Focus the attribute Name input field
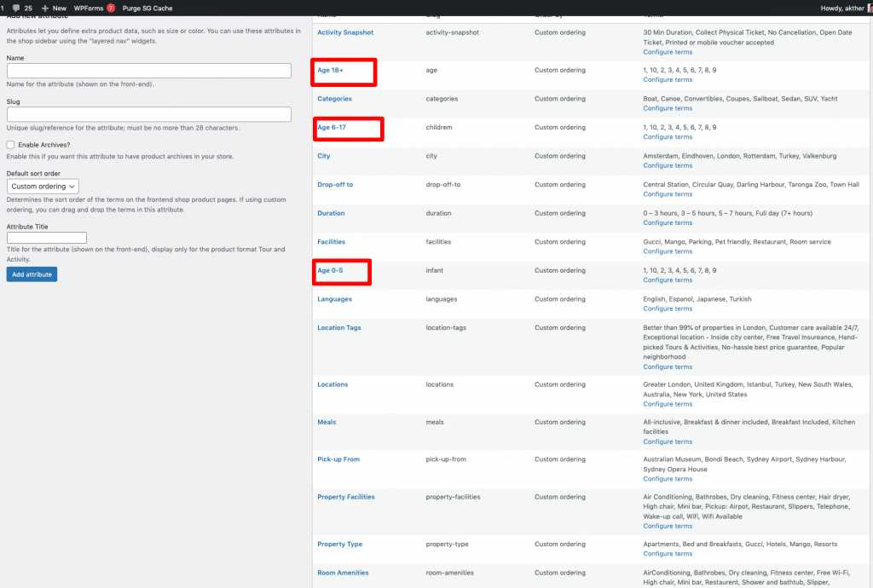This screenshot has height=588, width=873. pos(148,71)
